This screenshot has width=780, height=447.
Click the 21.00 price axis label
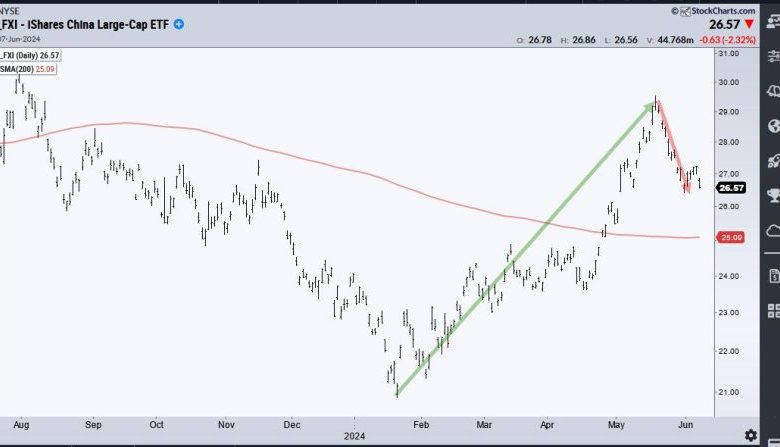(x=729, y=392)
